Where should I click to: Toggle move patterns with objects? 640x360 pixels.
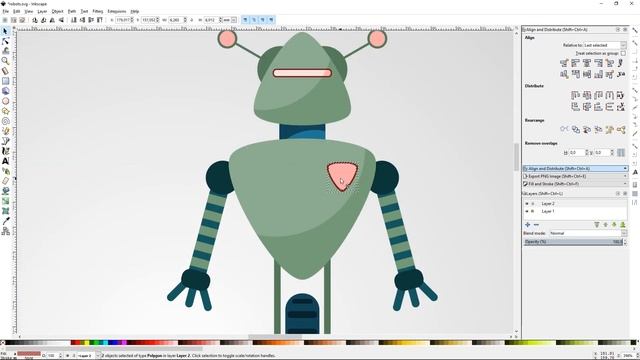pyautogui.click(x=271, y=20)
